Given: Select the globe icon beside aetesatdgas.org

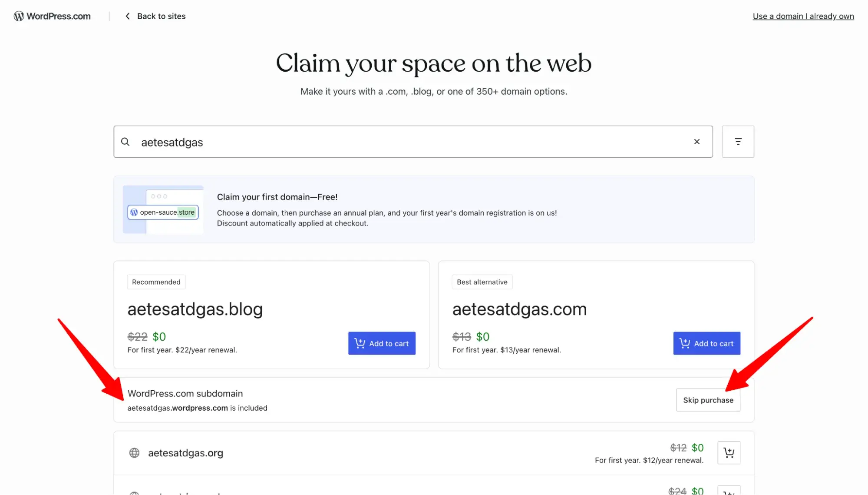Looking at the screenshot, I should tap(135, 453).
